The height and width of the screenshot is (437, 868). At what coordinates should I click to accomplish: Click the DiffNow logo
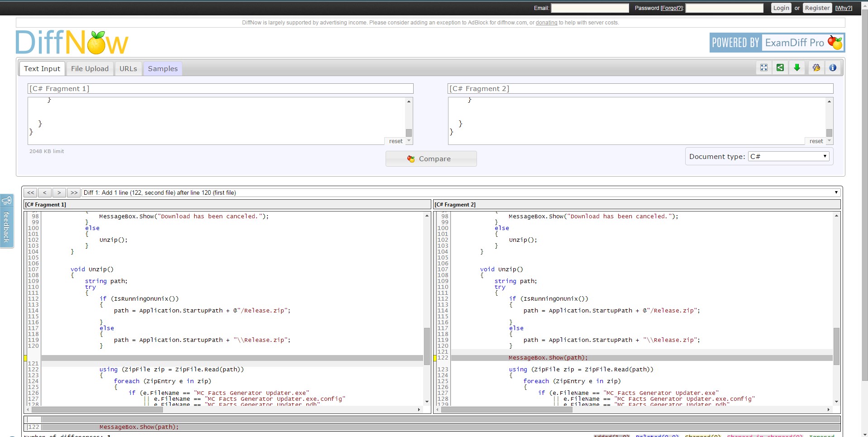pos(72,43)
